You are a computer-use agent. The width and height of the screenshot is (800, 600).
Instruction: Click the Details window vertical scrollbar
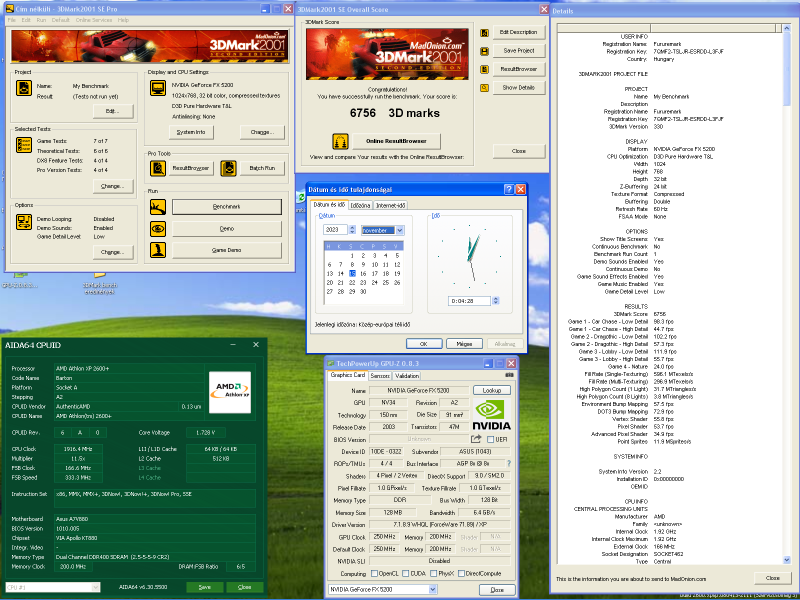point(786,294)
